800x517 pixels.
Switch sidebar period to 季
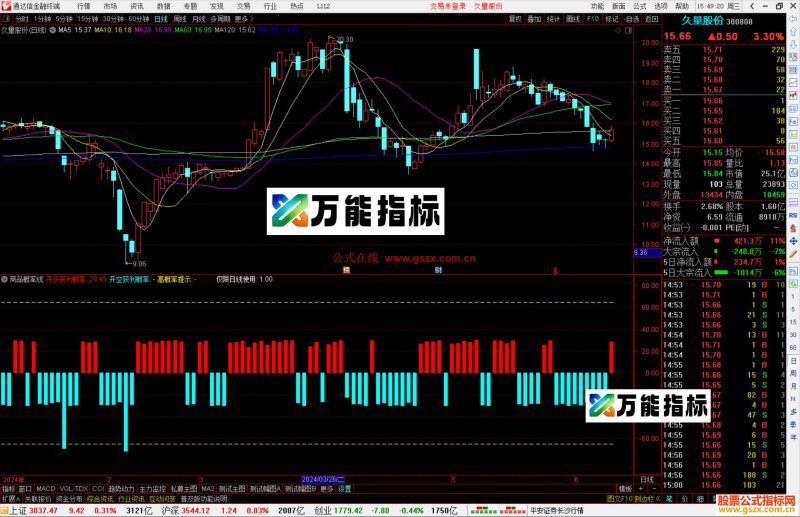pos(793,425)
